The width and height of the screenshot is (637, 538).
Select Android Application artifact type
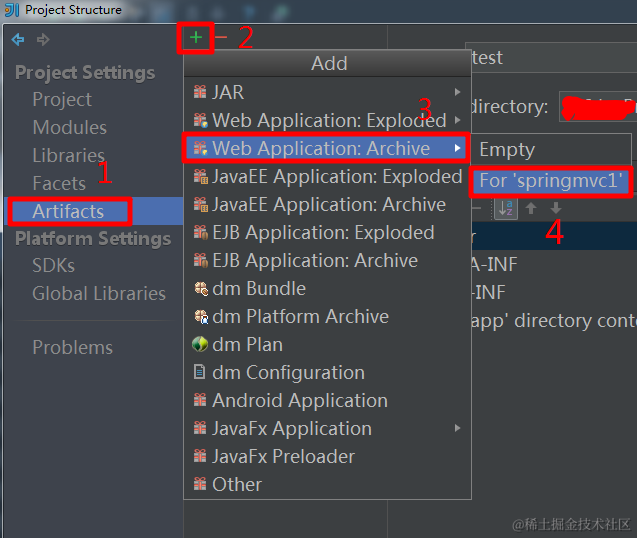coord(327,400)
